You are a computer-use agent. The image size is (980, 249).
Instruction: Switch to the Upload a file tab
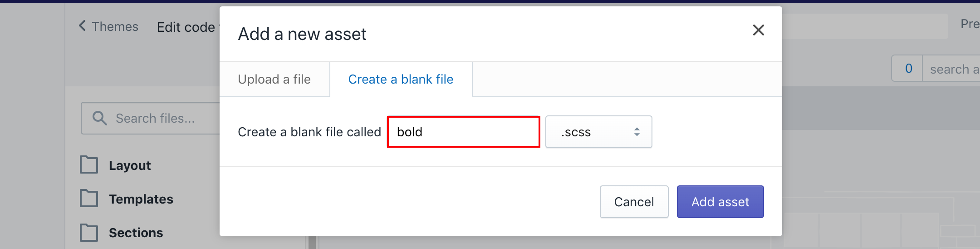click(274, 79)
